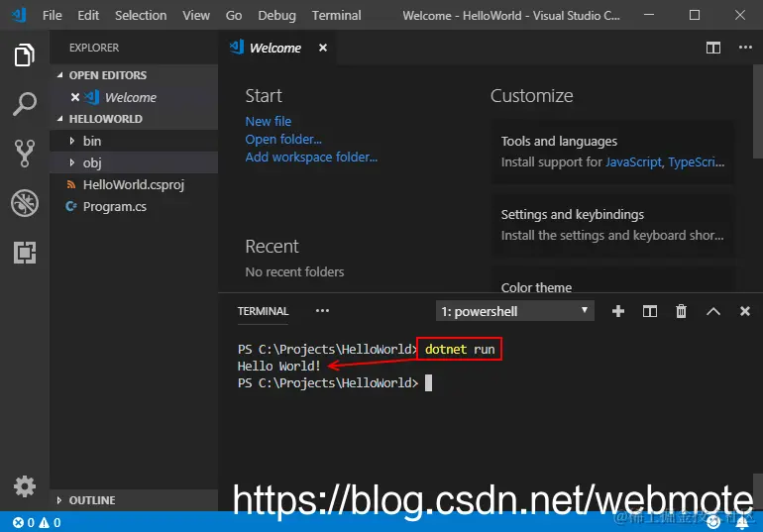Open the Color theme card

[x=612, y=280]
